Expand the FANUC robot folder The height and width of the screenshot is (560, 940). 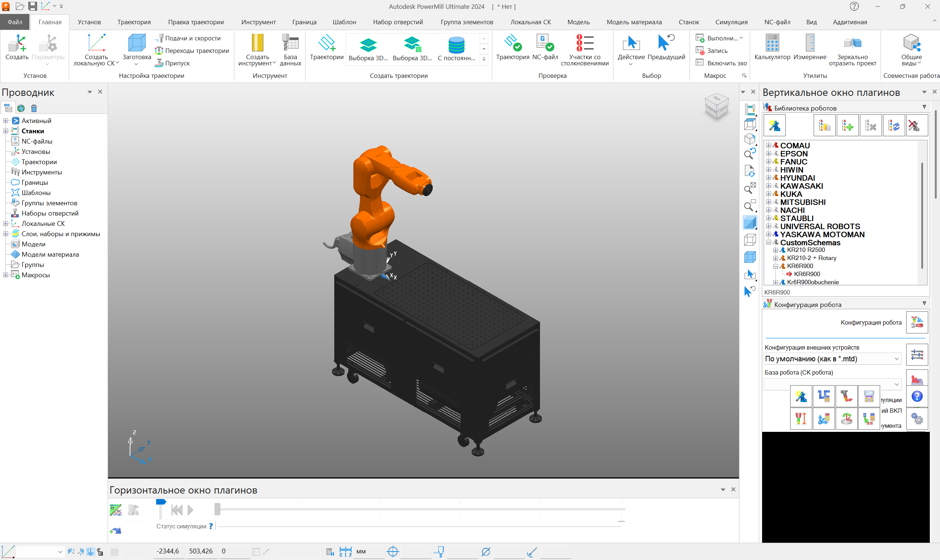[768, 162]
